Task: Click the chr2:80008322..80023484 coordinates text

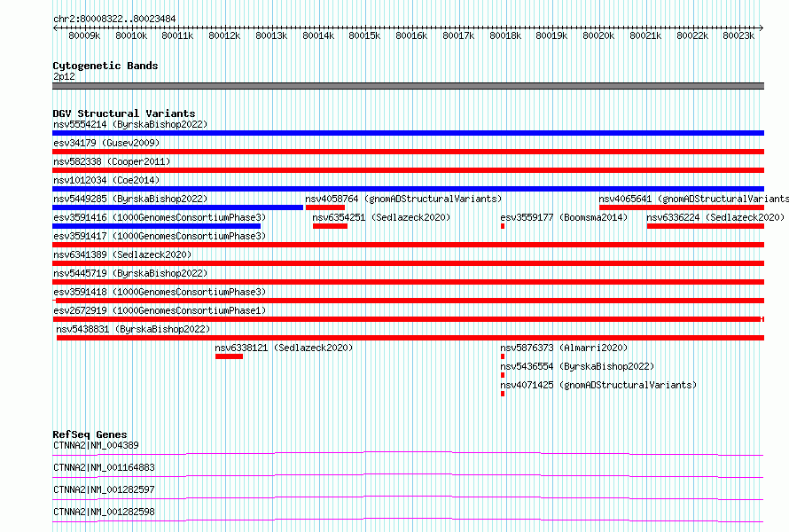Action: pyautogui.click(x=114, y=20)
